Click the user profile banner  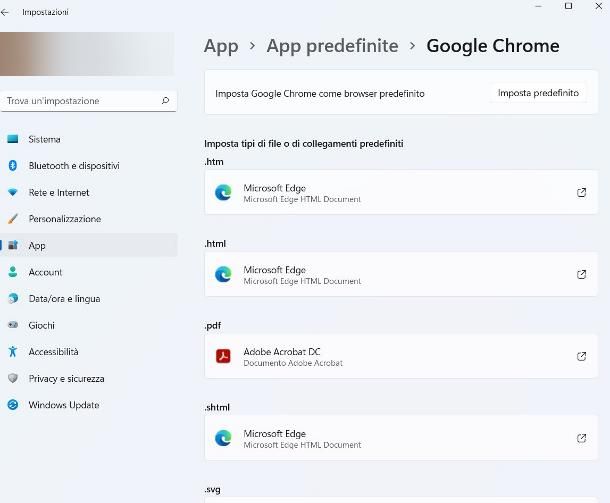point(87,54)
